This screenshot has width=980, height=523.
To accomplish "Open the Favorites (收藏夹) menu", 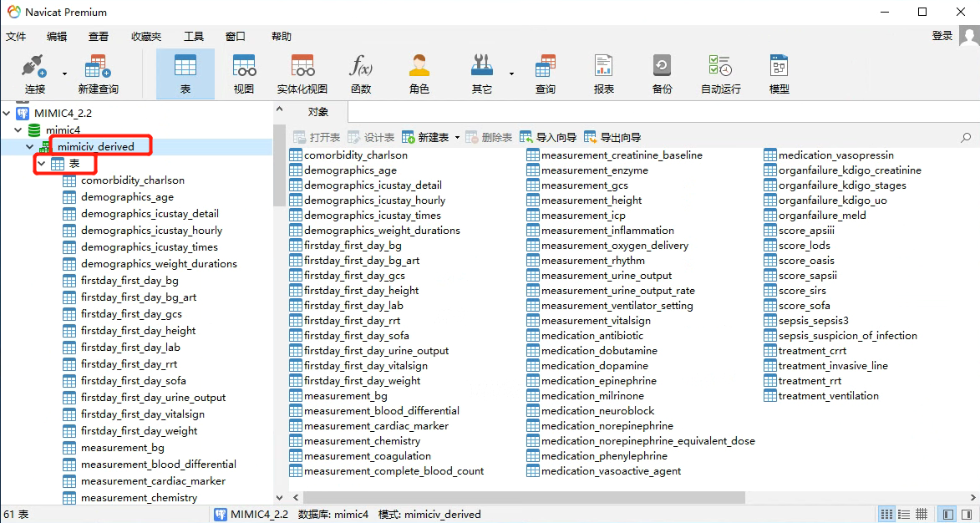I will click(145, 37).
